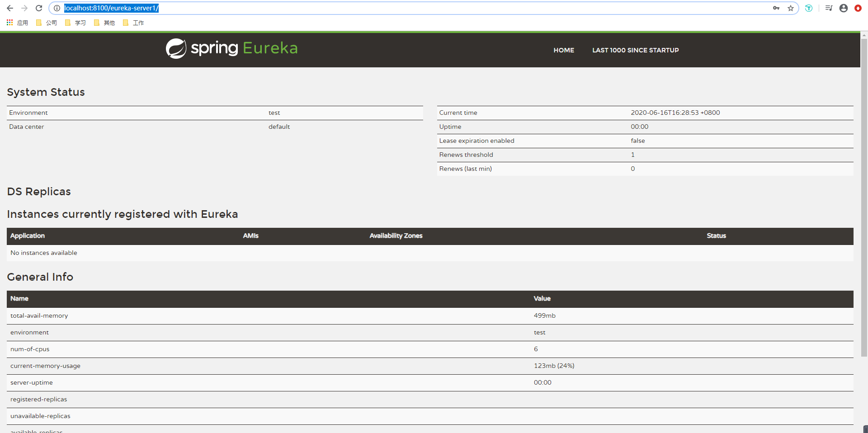Click the unavailable-replicas row name

(40, 416)
